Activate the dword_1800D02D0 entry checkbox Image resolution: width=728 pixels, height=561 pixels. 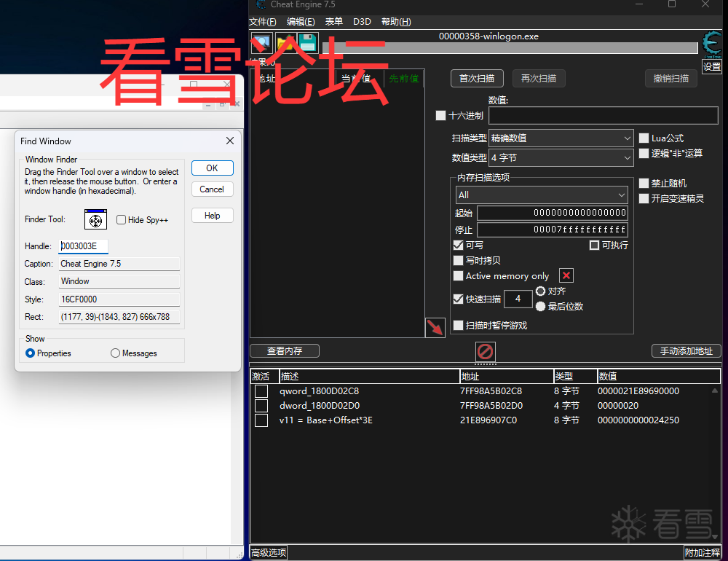pyautogui.click(x=261, y=406)
